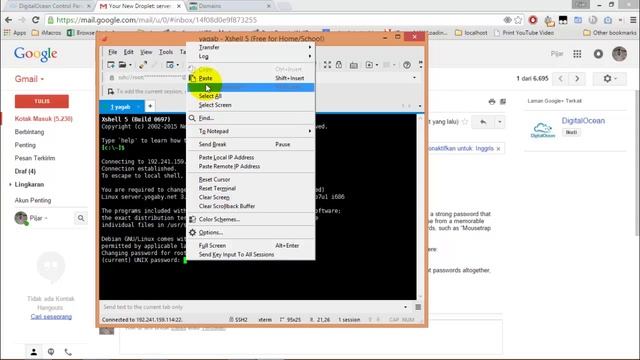Click the Send text to current tab input field

251,307
